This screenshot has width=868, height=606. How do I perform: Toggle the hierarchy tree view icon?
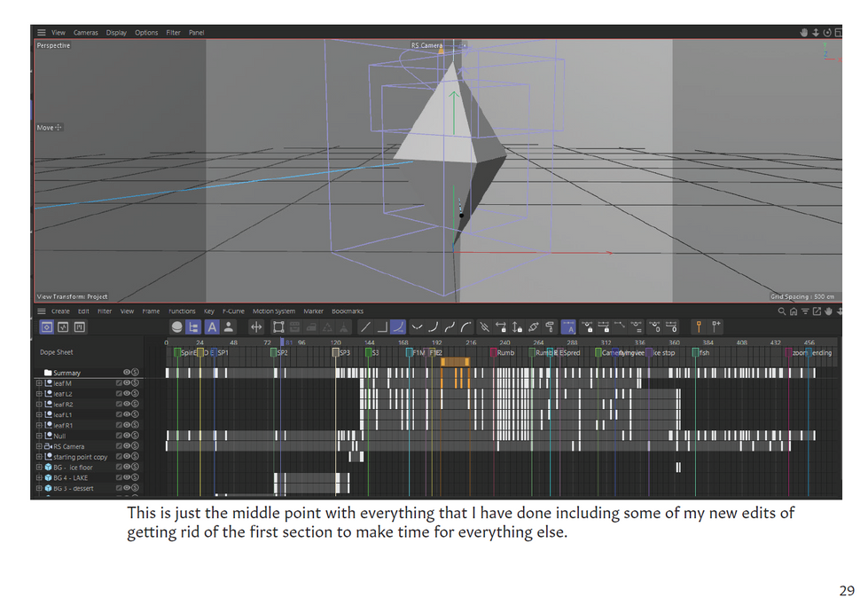[193, 327]
